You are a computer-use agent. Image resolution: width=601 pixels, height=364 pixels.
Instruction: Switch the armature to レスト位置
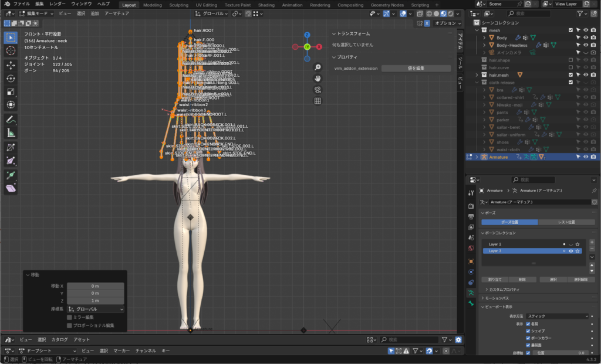(566, 222)
